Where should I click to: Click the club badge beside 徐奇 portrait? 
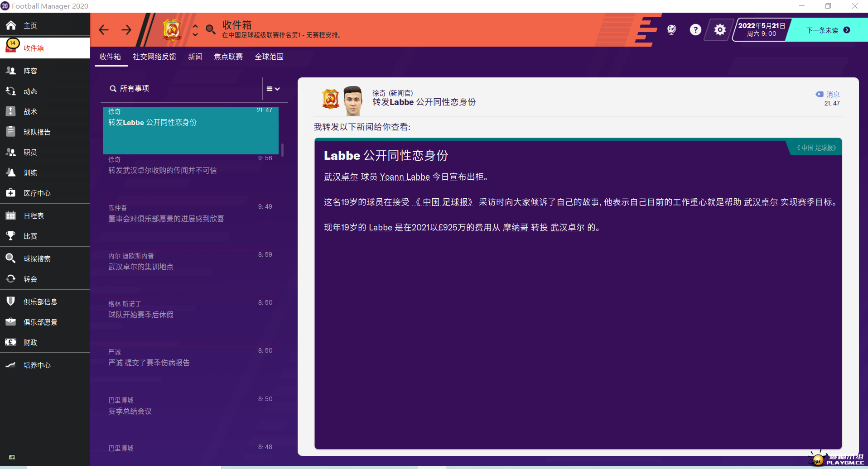[x=331, y=99]
